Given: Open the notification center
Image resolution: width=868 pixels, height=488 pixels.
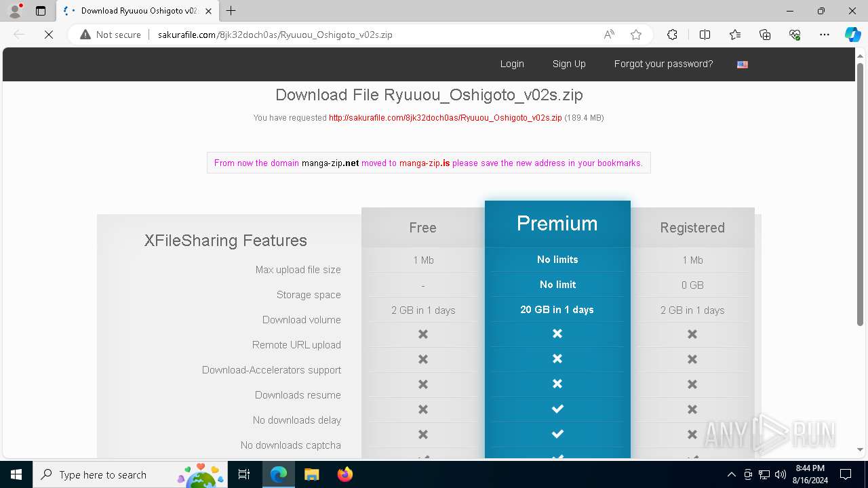Looking at the screenshot, I should click(x=846, y=474).
